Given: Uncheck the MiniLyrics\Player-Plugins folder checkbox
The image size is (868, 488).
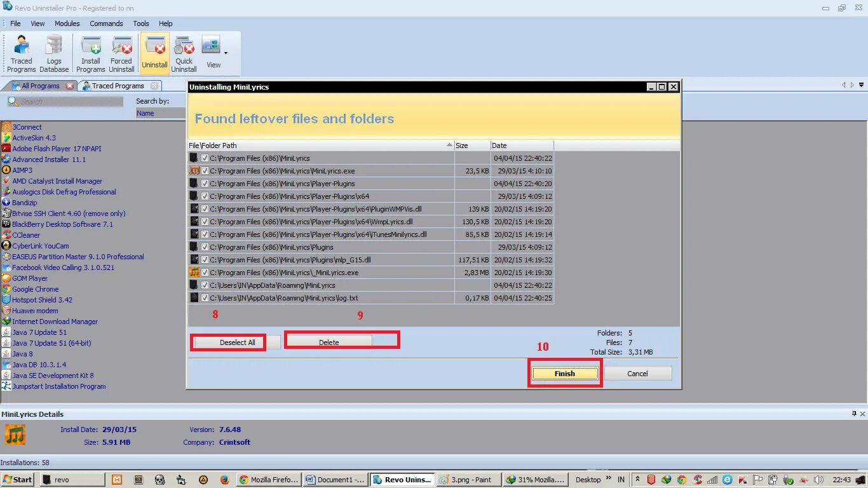Looking at the screenshot, I should click(205, 184).
